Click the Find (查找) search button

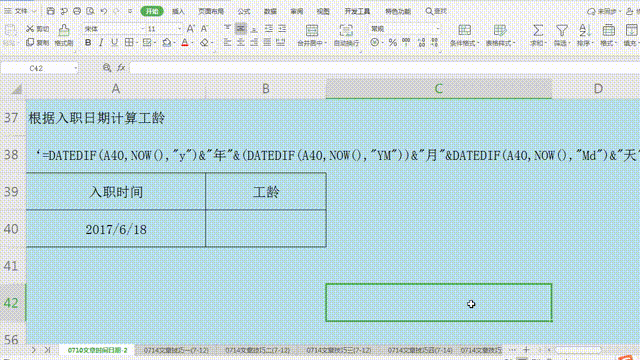click(x=436, y=11)
